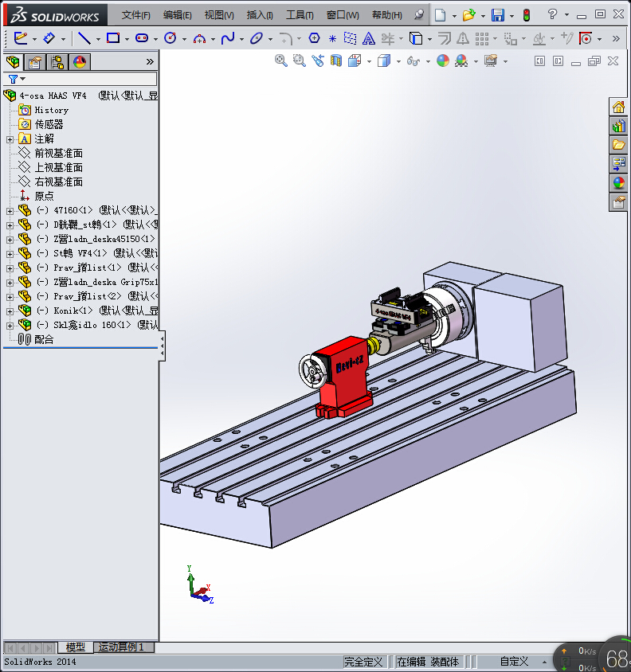Screen dimensions: 631x672
Task: Select 前视基准面 plane in tree
Action: click(x=58, y=153)
